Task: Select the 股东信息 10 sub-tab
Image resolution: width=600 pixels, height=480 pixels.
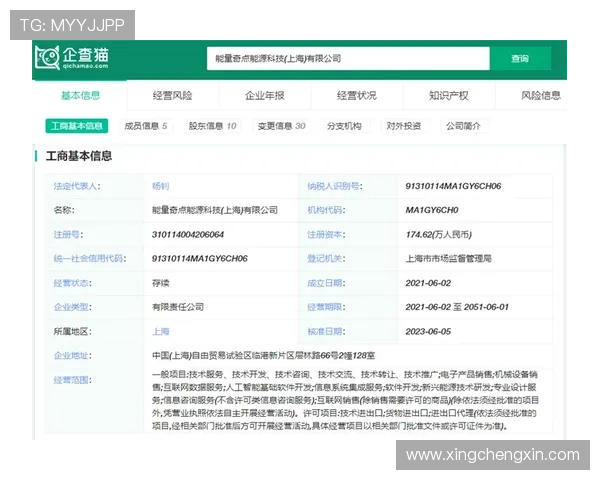Action: tap(212, 126)
